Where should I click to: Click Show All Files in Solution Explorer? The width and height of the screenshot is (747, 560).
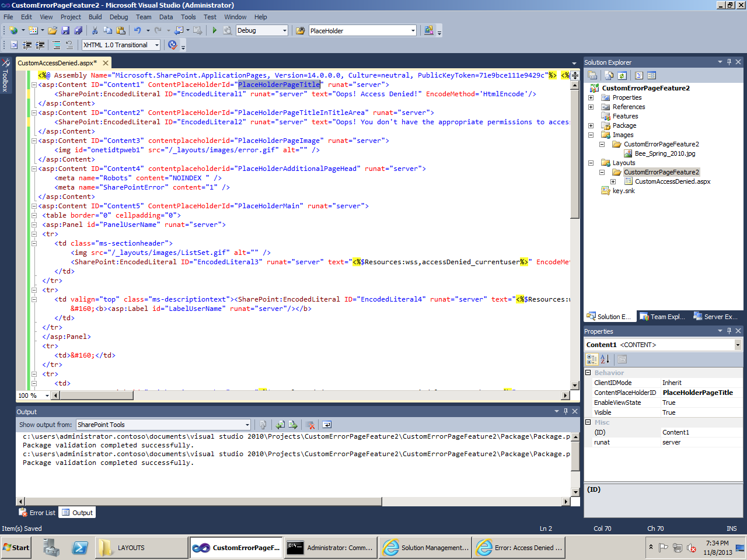click(x=609, y=75)
